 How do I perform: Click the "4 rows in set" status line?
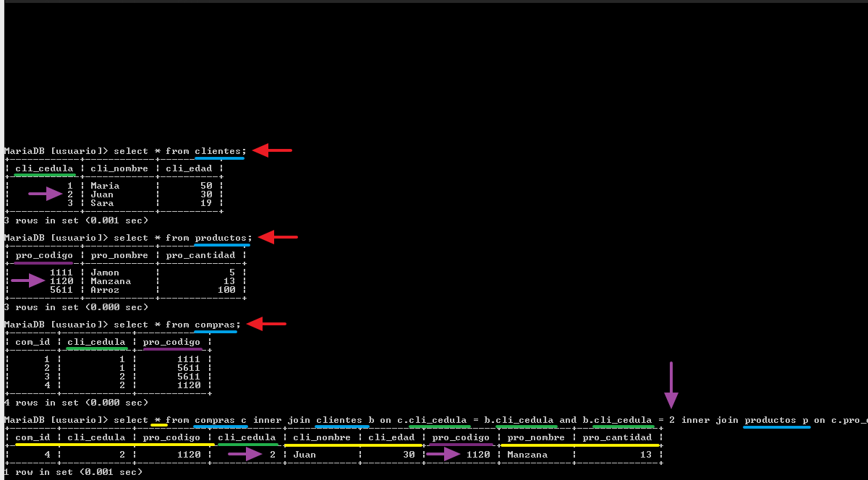tap(76, 403)
